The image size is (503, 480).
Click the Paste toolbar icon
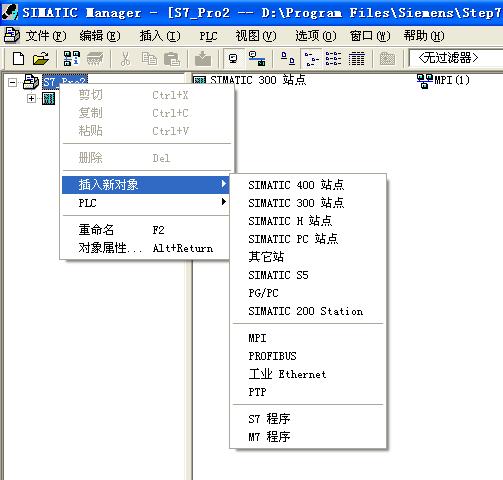(172, 59)
